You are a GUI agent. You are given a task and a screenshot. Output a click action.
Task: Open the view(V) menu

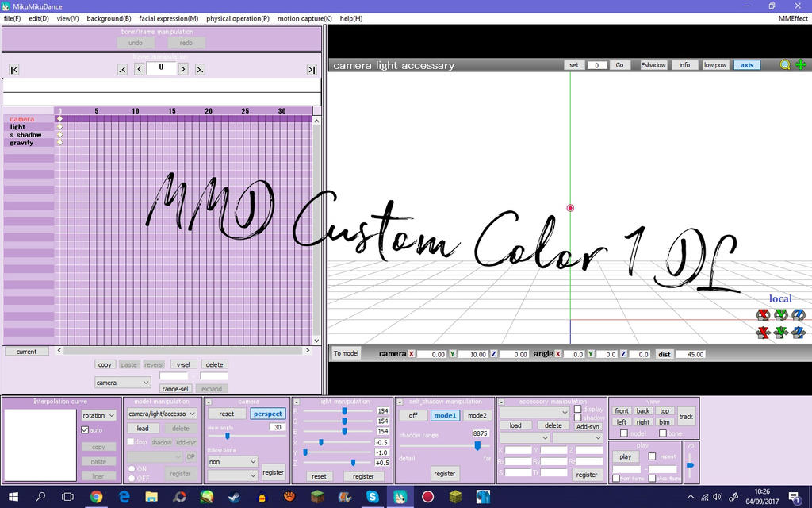(x=67, y=19)
